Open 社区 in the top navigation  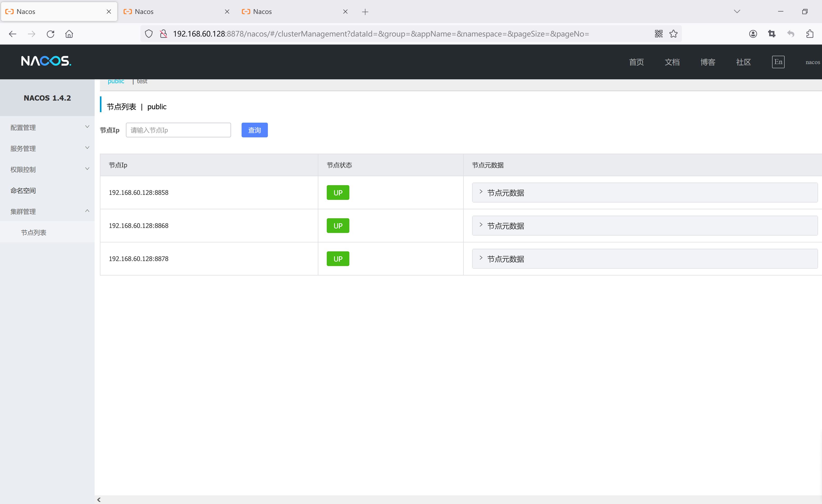pyautogui.click(x=744, y=62)
